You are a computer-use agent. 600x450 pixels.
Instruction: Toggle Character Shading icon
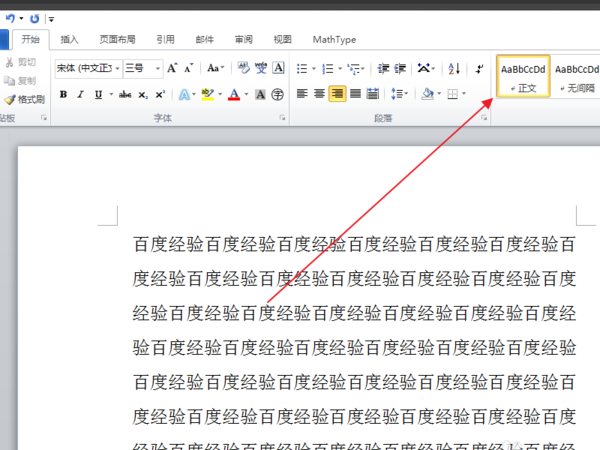[260, 94]
